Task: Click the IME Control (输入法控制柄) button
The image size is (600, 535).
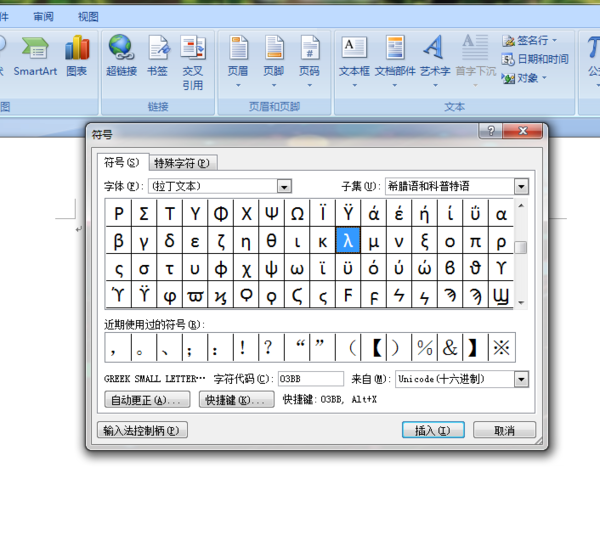Action: (x=142, y=430)
